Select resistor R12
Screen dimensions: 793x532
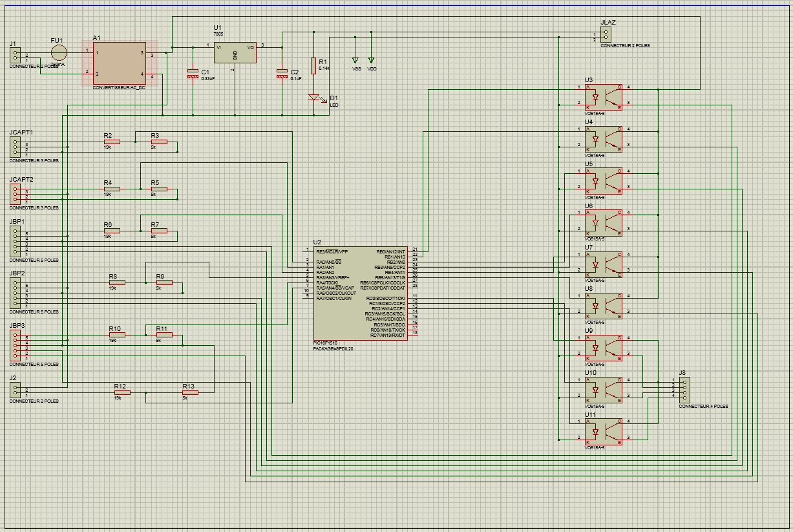122,392
